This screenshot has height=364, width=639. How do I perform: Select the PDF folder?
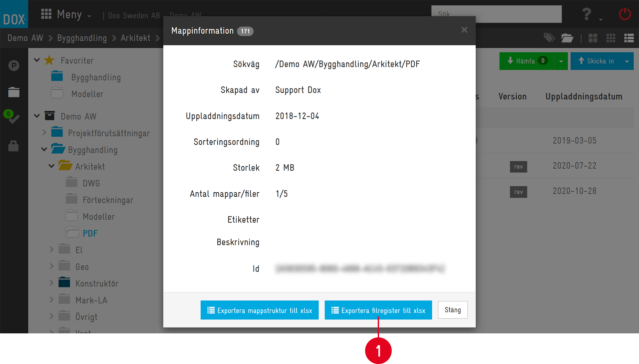[x=90, y=233]
